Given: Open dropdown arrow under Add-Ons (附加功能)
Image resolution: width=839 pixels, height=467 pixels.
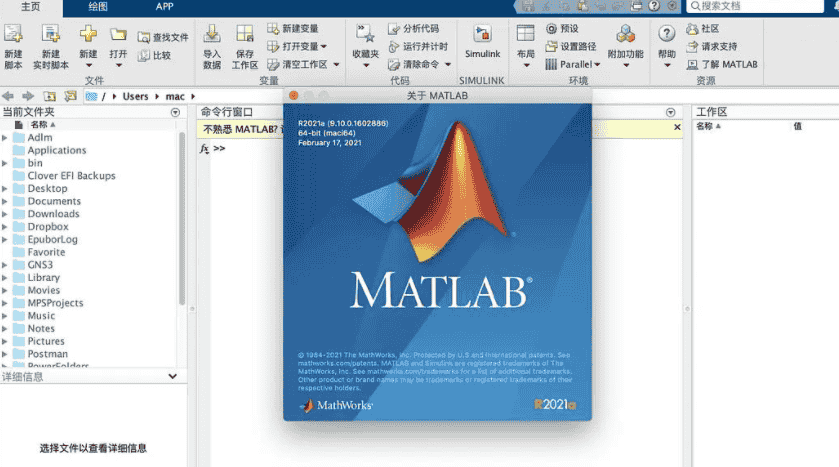Looking at the screenshot, I should [626, 66].
